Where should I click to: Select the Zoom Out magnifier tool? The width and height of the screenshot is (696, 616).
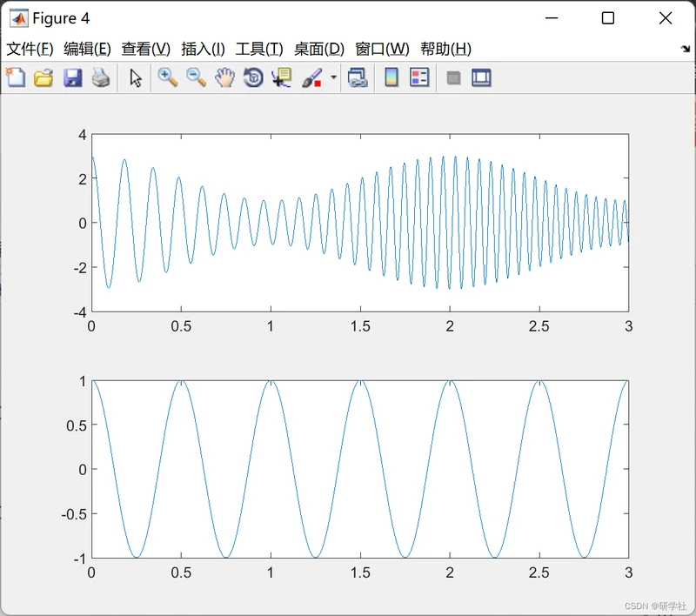click(197, 77)
